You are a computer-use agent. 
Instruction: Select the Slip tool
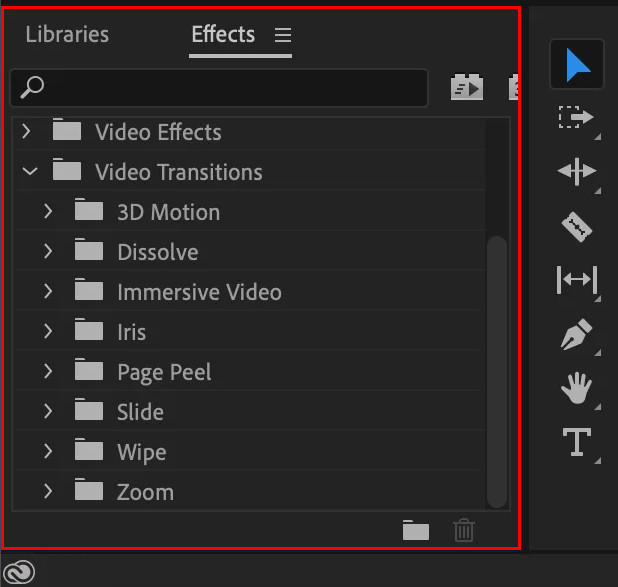[x=577, y=280]
